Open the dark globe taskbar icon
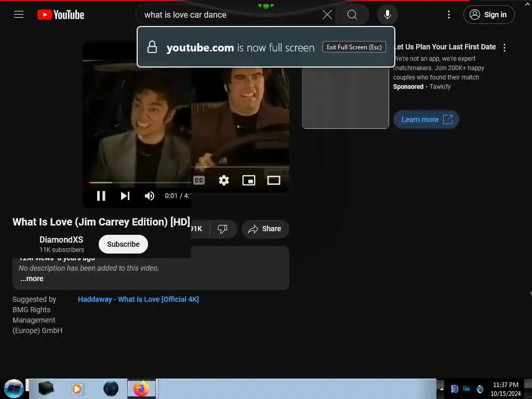Image resolution: width=532 pixels, height=399 pixels. (x=111, y=389)
